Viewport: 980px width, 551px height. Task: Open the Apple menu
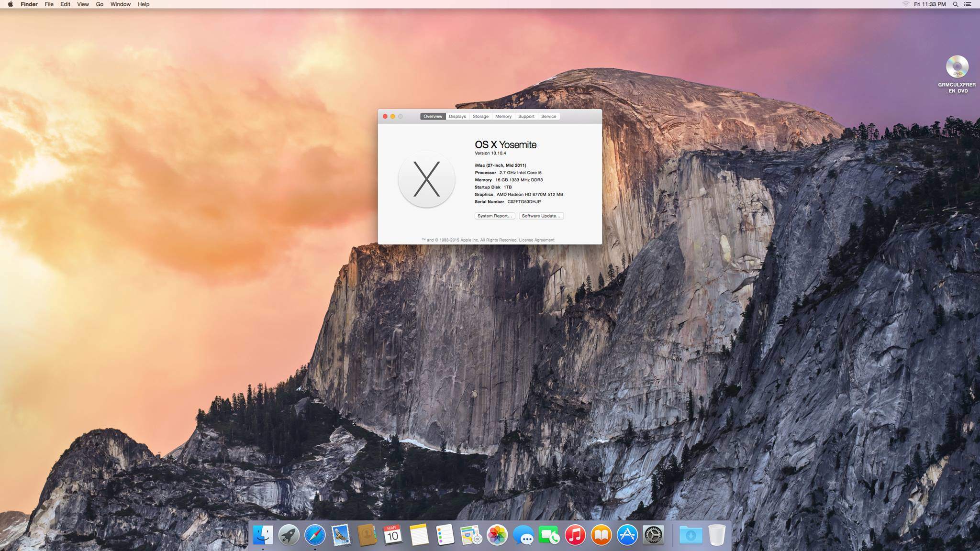click(10, 4)
